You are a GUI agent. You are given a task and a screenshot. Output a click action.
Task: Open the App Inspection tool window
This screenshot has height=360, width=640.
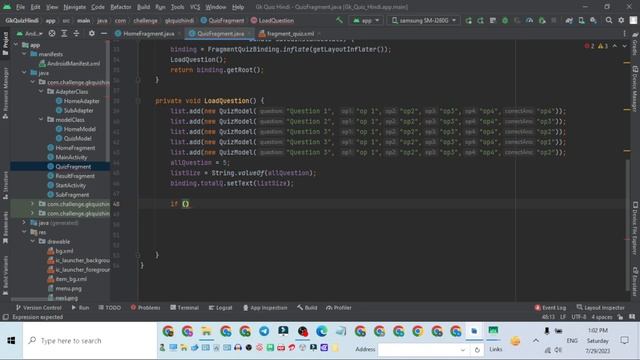(265, 308)
